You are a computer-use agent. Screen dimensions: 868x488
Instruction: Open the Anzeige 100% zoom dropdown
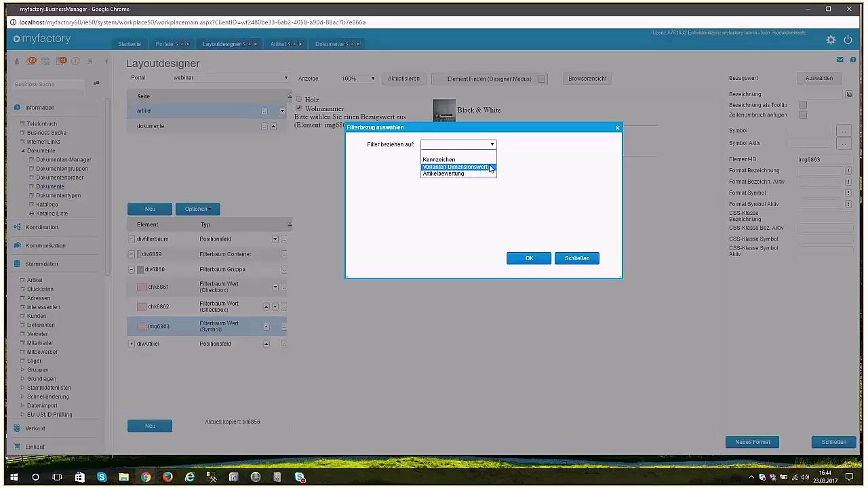tap(358, 79)
